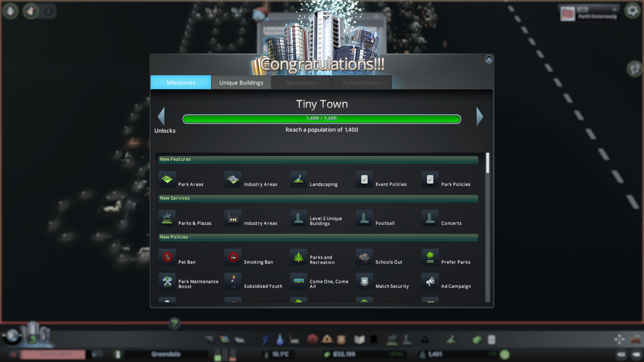Open the Achievements tab

tap(362, 82)
